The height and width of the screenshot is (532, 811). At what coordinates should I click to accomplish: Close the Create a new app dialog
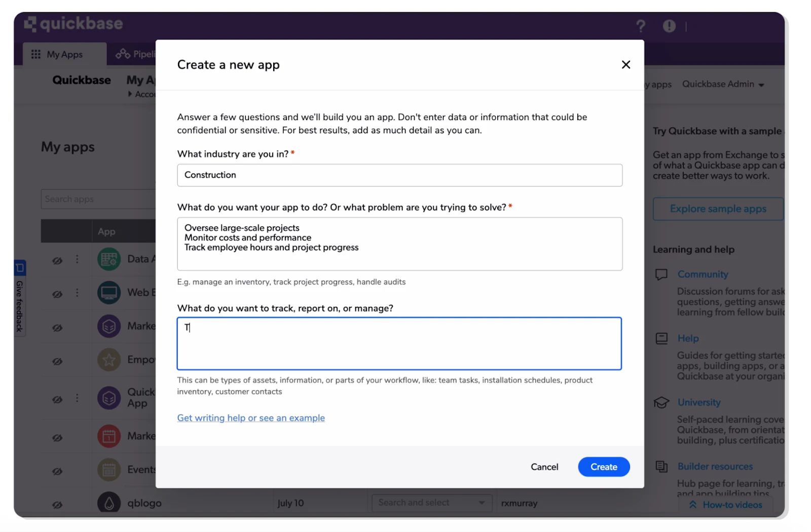[626, 64]
